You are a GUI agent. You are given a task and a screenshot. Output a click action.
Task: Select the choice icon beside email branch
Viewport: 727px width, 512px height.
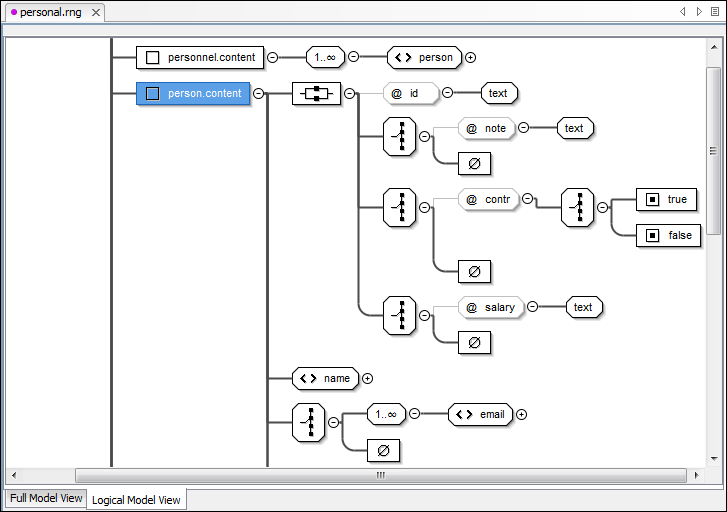[x=308, y=423]
